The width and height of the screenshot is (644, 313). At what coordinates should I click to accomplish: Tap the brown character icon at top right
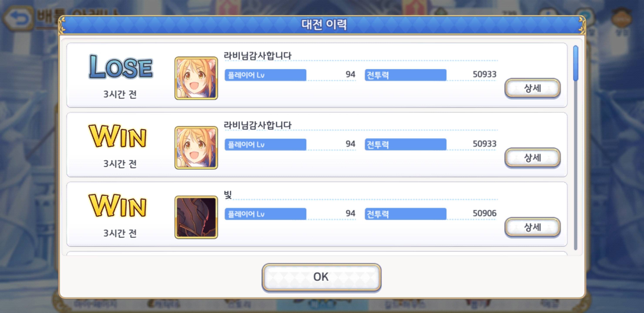pyautogui.click(x=622, y=19)
